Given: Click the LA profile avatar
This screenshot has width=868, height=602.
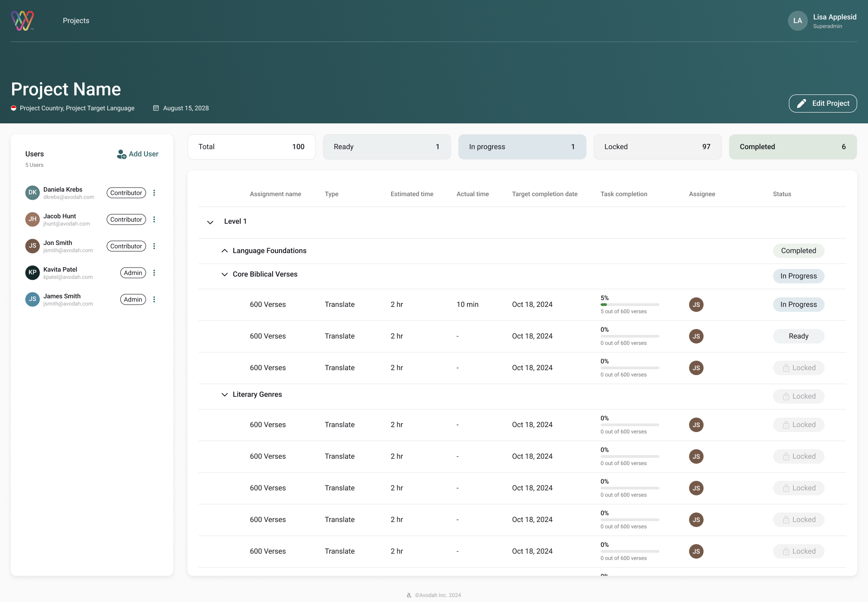Looking at the screenshot, I should tap(797, 21).
